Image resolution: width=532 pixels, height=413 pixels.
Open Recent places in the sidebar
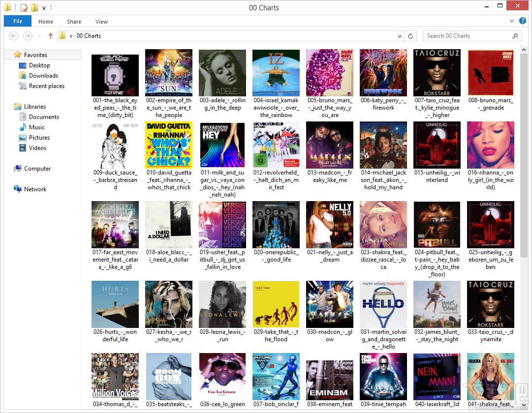point(46,86)
